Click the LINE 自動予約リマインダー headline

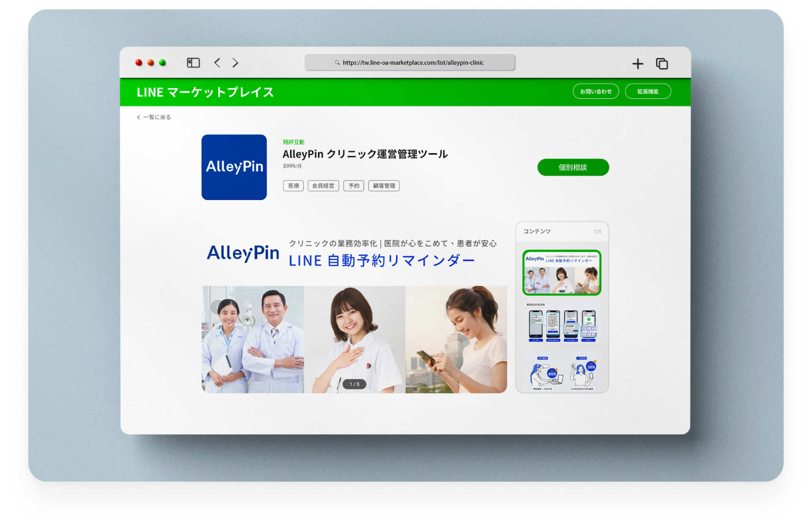(381, 261)
